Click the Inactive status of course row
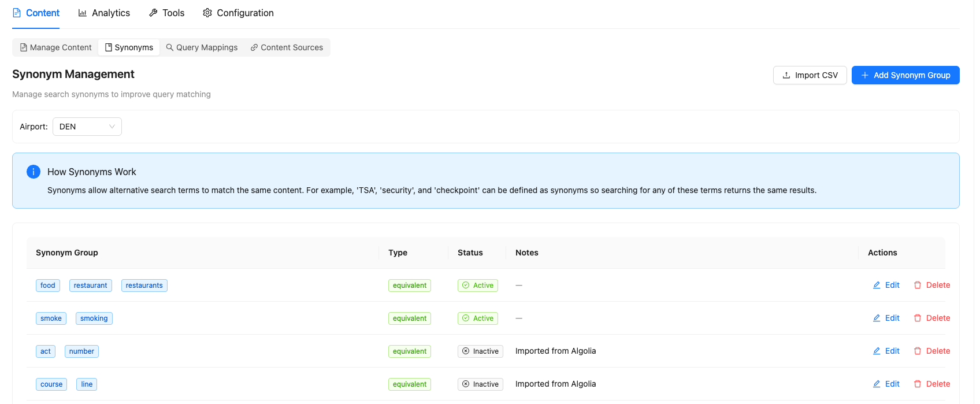The width and height of the screenshot is (980, 404). (x=480, y=384)
